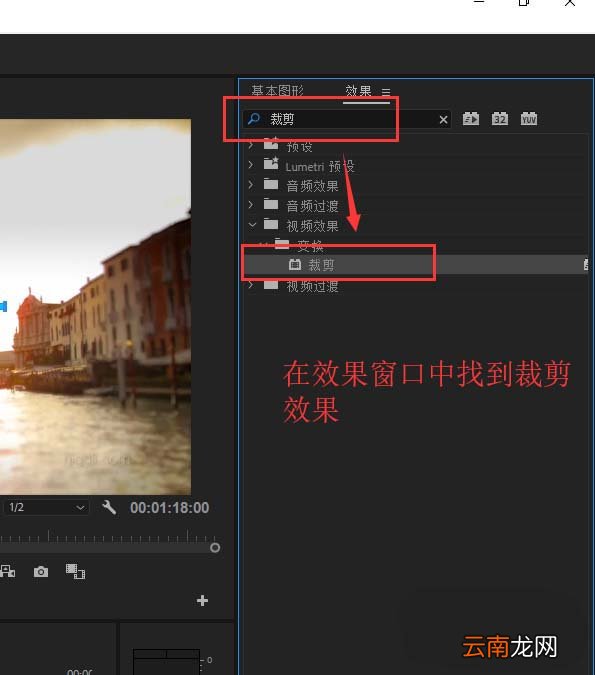The width and height of the screenshot is (595, 675).
Task: Click the Lumetri 预设 starred folder icon
Action: pos(271,163)
